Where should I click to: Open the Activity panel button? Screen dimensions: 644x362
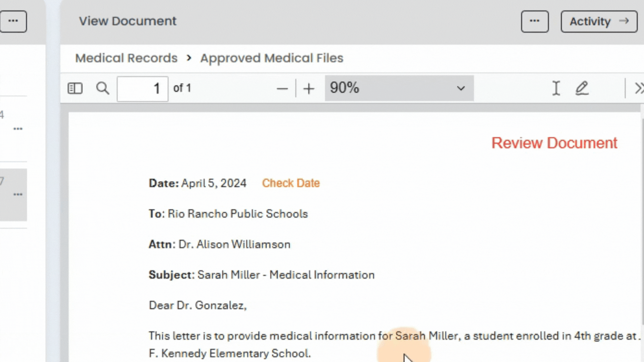point(599,21)
